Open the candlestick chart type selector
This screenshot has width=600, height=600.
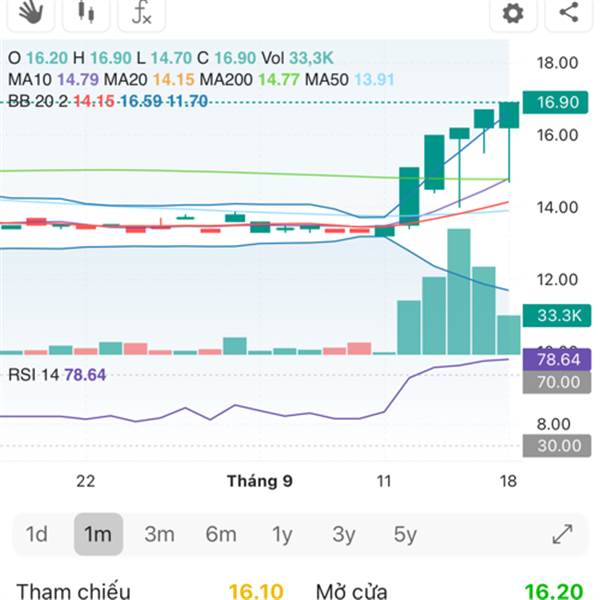[86, 12]
